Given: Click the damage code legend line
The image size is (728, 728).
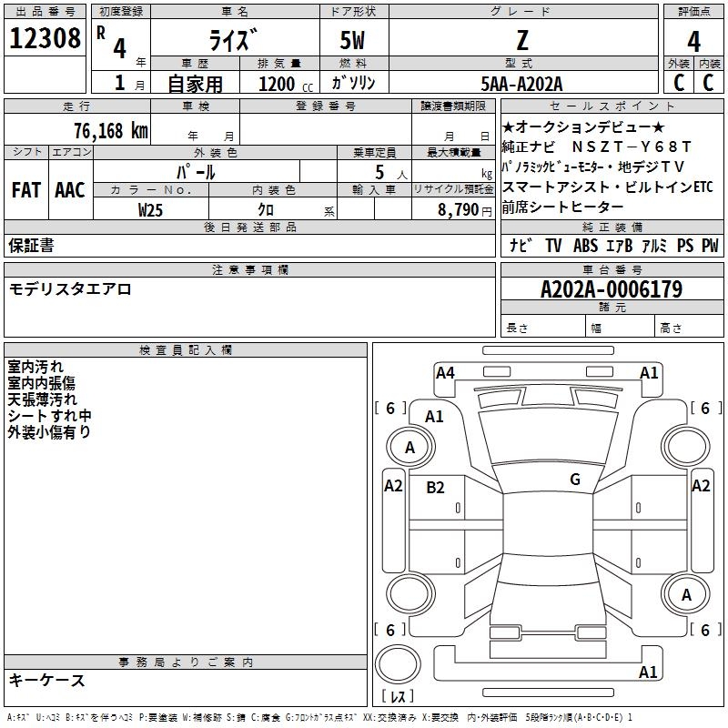Looking at the screenshot, I should pyautogui.click(x=319, y=717).
